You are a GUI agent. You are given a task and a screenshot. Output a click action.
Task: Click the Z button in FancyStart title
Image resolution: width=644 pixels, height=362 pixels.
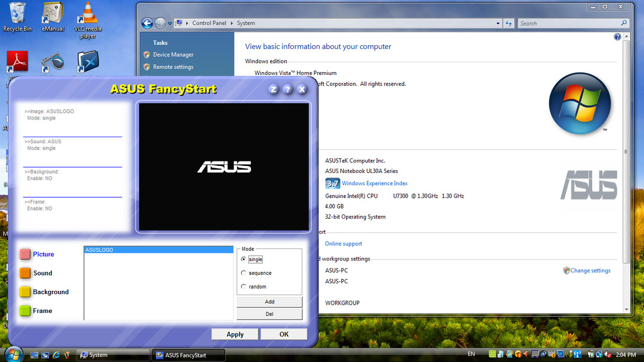click(x=274, y=89)
